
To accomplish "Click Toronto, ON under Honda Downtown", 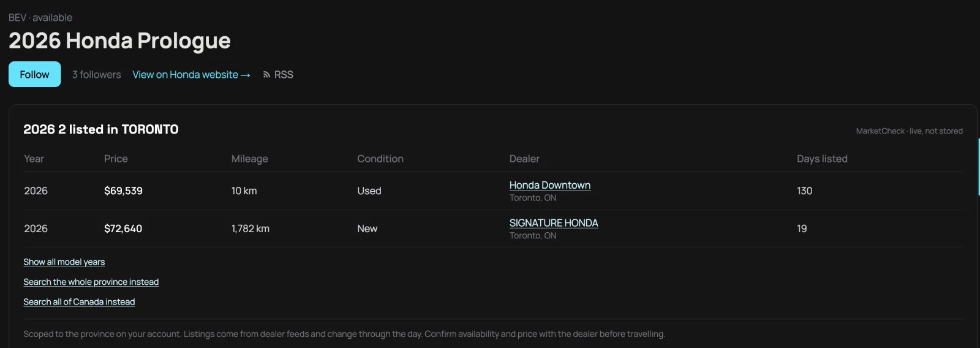I will click(533, 198).
